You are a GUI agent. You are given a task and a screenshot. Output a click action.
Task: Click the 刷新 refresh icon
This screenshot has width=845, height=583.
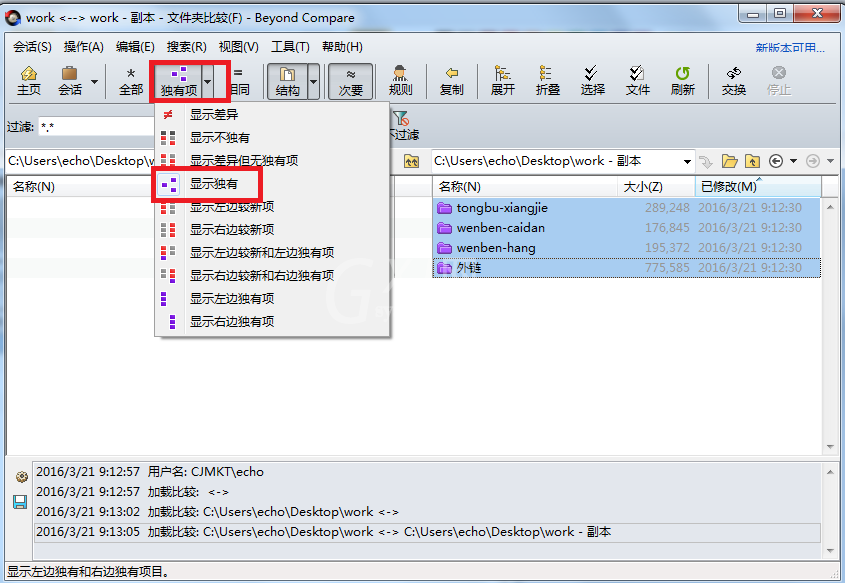[683, 81]
